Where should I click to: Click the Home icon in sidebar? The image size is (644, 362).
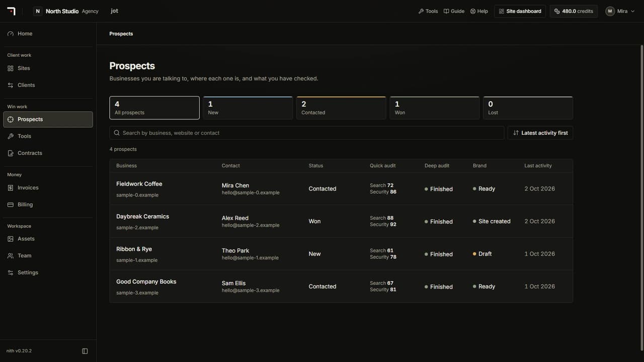click(x=11, y=34)
